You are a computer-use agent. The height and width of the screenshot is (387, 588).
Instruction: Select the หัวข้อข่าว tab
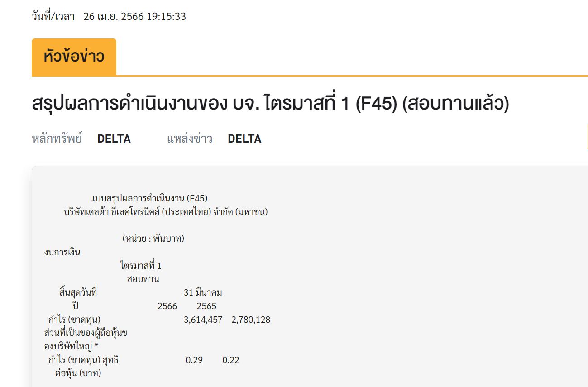[x=74, y=57]
